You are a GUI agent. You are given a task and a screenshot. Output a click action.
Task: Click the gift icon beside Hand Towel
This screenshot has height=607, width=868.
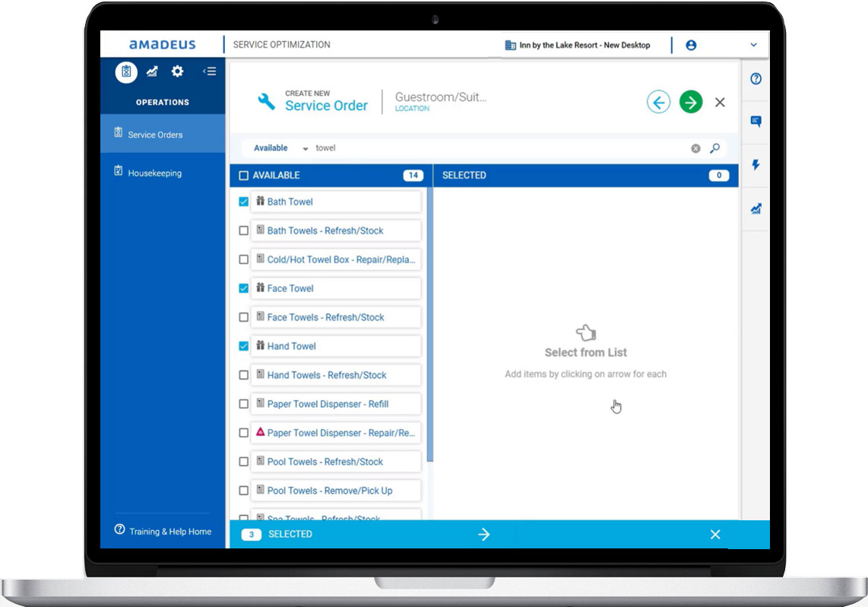tap(260, 345)
